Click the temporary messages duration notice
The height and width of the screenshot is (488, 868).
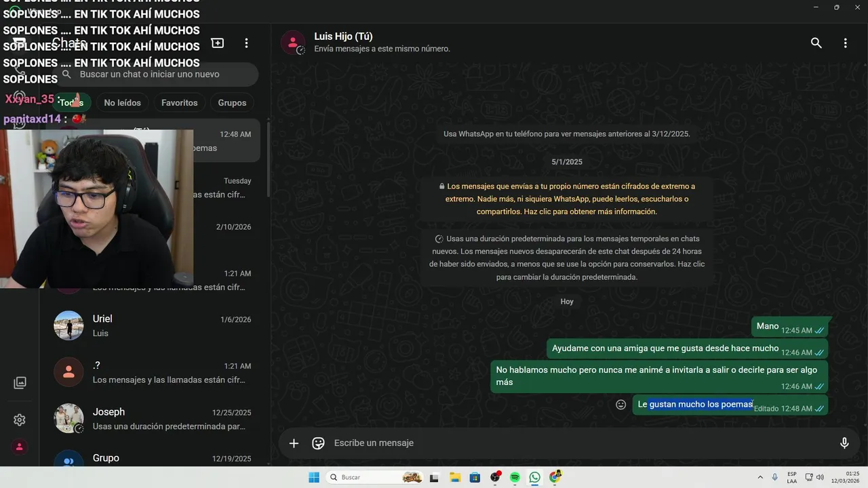(567, 258)
